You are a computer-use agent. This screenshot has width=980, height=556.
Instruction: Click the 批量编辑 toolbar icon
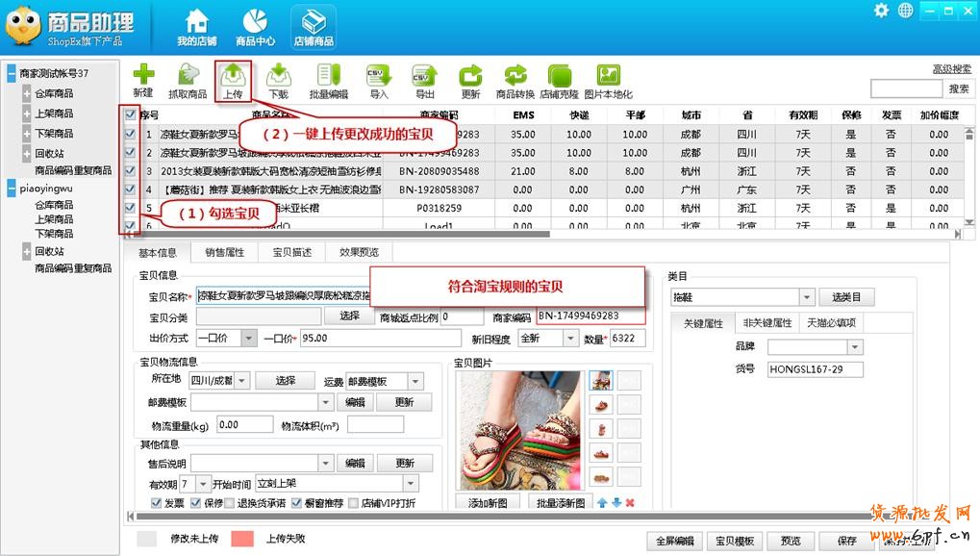click(x=329, y=79)
